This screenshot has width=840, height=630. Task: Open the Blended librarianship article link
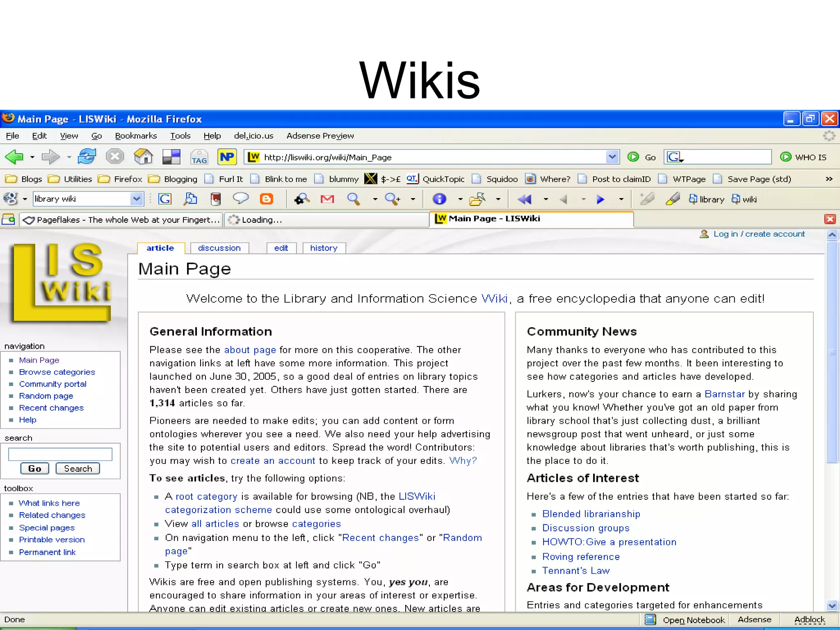click(591, 514)
